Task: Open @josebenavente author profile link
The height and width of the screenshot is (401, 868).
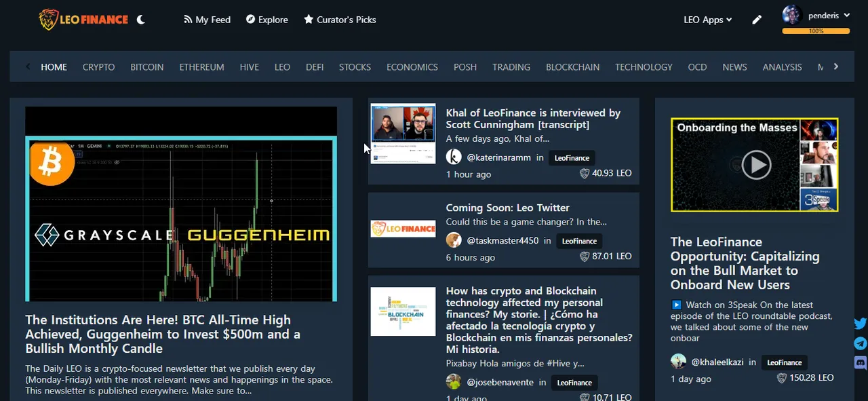Action: (x=500, y=382)
